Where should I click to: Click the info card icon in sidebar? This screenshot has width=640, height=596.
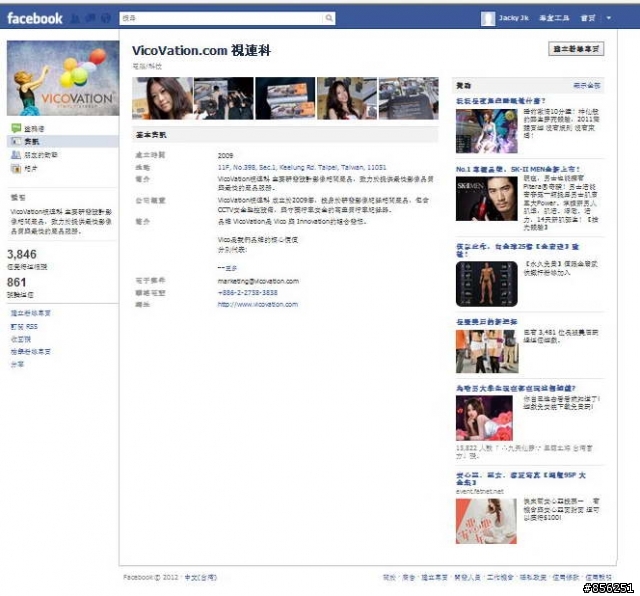point(16,141)
